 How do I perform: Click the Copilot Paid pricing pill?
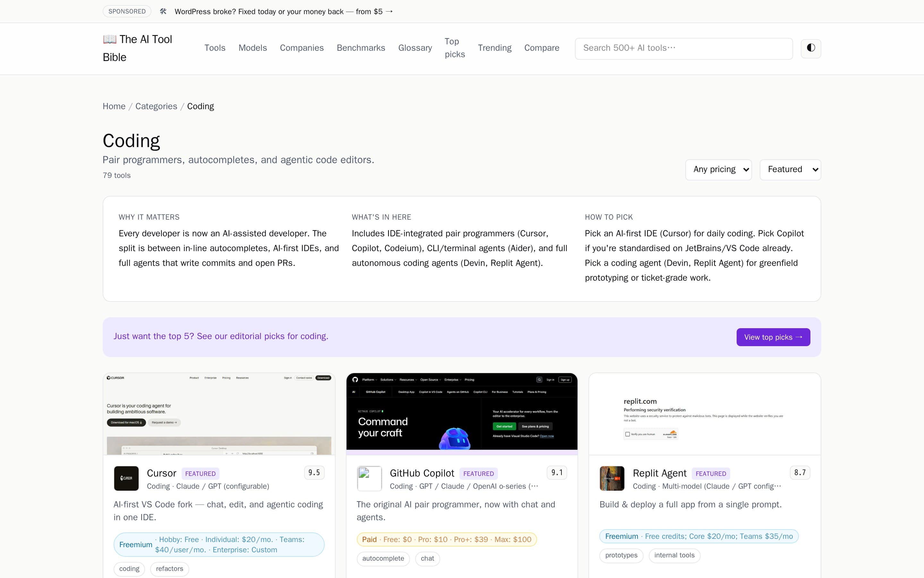447,539
